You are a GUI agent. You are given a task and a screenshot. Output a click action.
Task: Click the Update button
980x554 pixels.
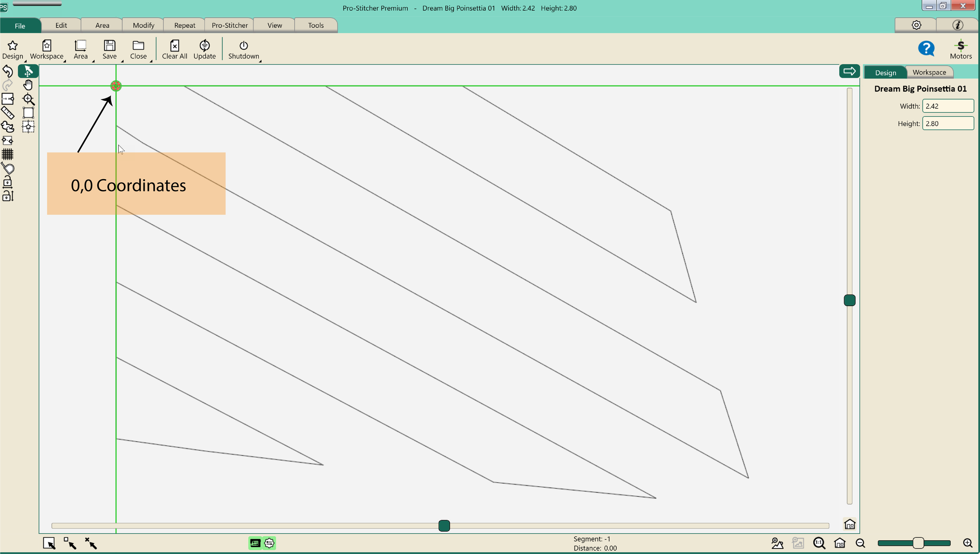[x=204, y=50]
